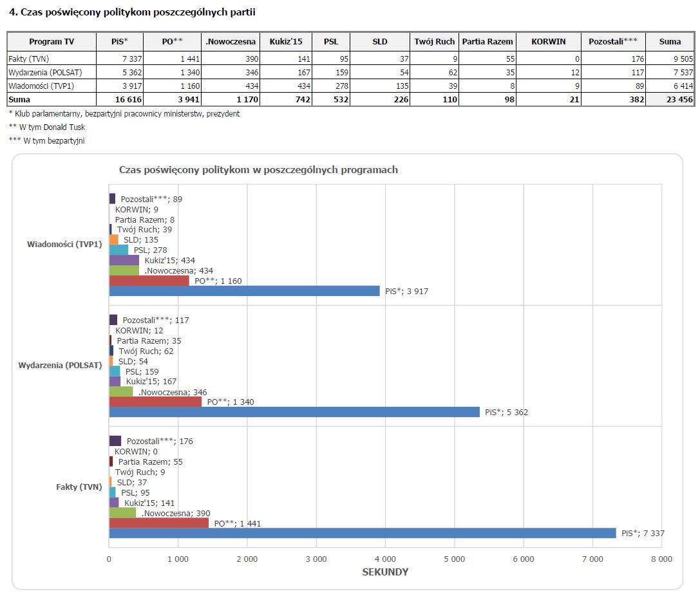Image resolution: width=700 pixels, height=596 pixels.
Task: Click the chart data label 'PiS*; 7 337'
Action: (x=643, y=533)
